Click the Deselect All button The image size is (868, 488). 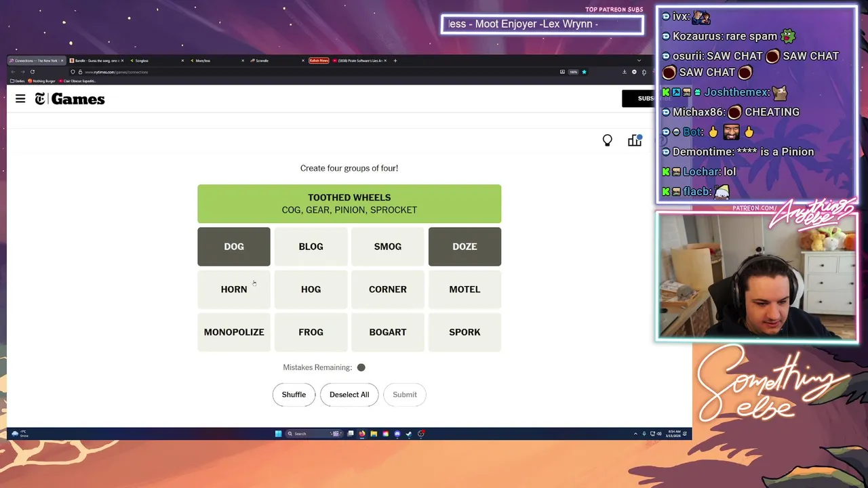coord(349,394)
